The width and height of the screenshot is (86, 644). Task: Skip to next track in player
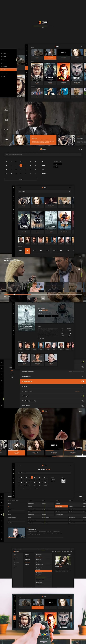(x=48, y=298)
